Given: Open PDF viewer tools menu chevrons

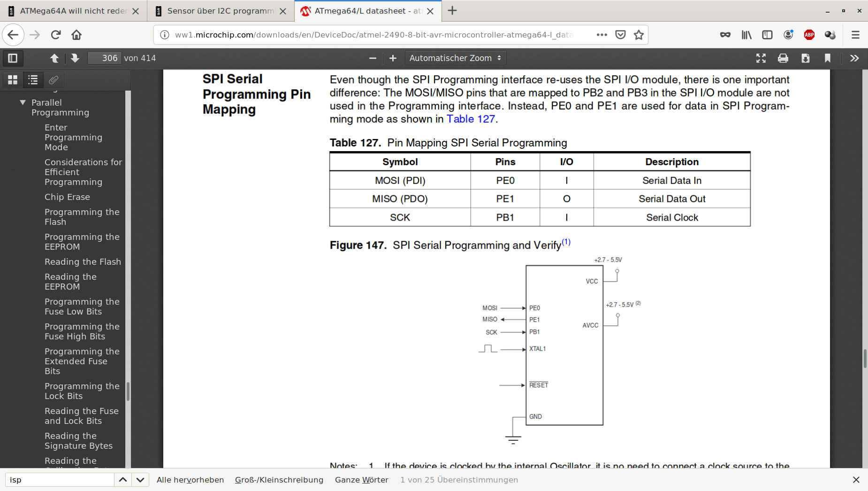Looking at the screenshot, I should pyautogui.click(x=854, y=58).
